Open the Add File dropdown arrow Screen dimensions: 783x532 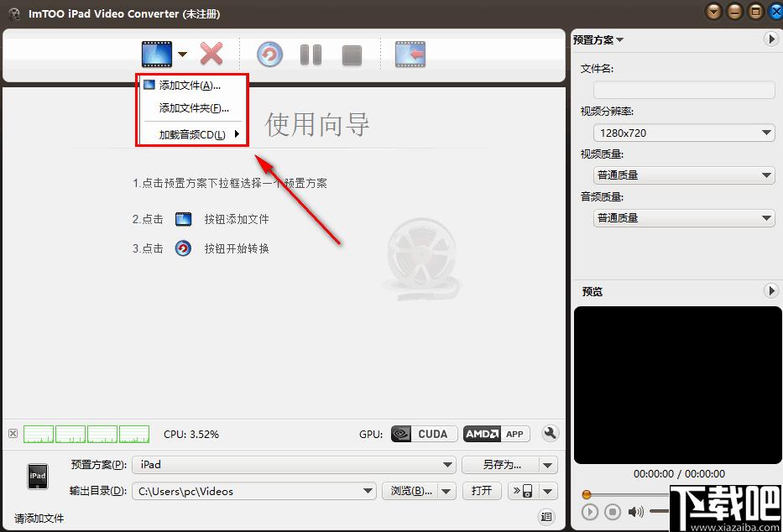pyautogui.click(x=183, y=54)
